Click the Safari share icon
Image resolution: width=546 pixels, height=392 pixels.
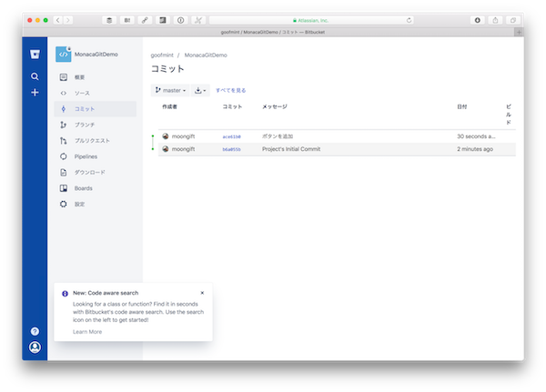[495, 20]
